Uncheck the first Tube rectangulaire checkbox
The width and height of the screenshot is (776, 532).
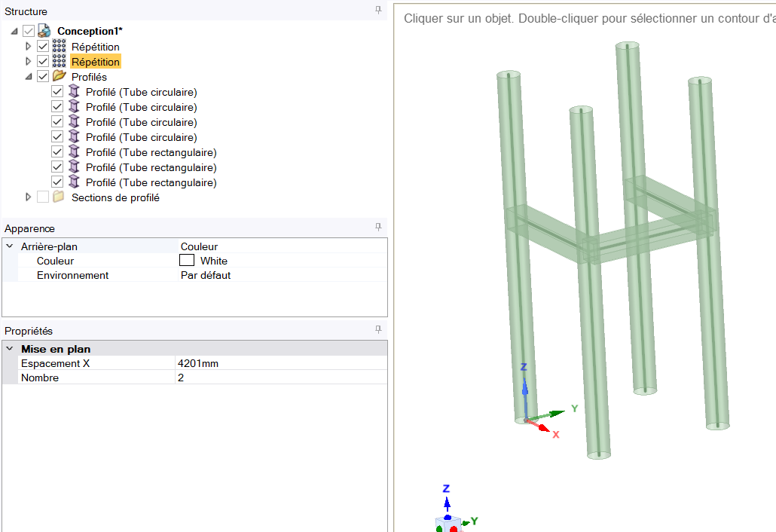(x=57, y=152)
